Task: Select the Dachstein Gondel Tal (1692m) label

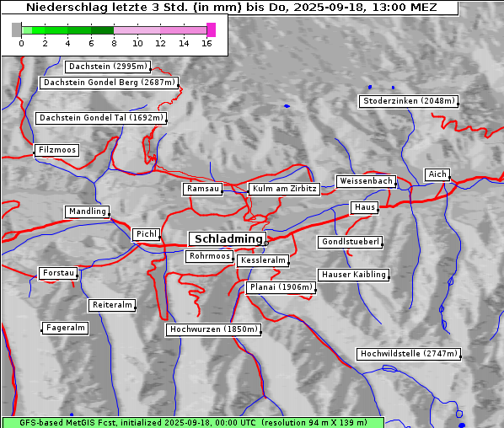Action: tap(101, 118)
